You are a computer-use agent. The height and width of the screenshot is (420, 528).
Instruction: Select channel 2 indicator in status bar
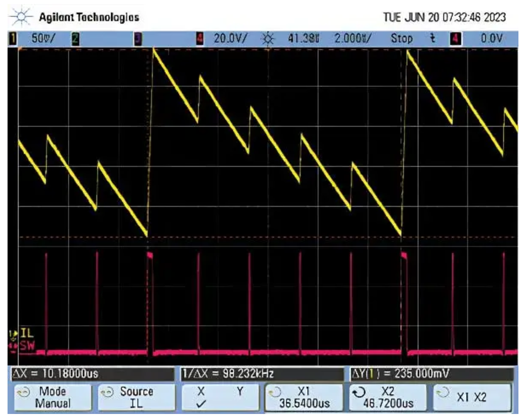click(x=75, y=39)
